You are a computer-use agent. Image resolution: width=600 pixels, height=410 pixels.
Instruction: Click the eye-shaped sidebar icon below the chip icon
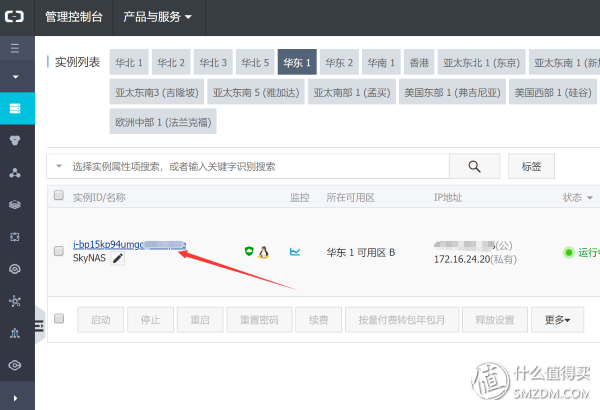[x=15, y=269]
